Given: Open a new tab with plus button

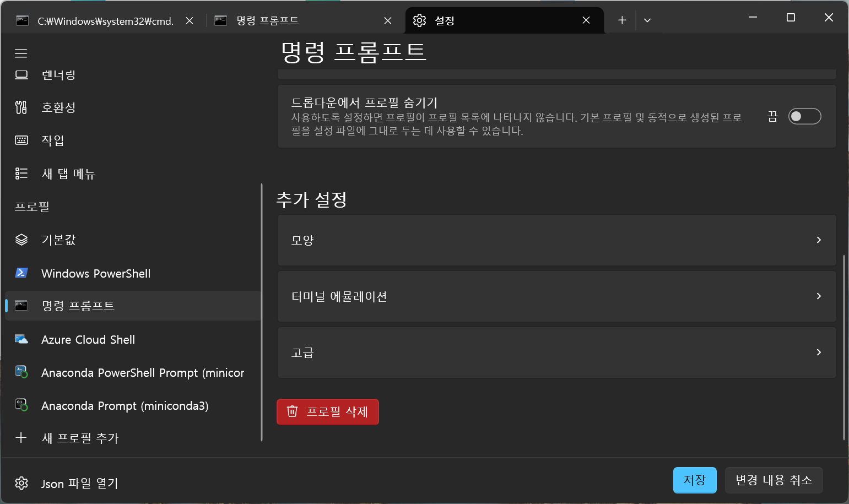Looking at the screenshot, I should point(622,20).
